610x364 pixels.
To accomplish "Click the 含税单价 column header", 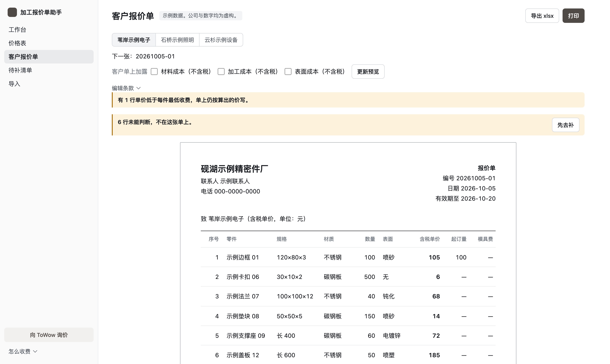I will [430, 239].
